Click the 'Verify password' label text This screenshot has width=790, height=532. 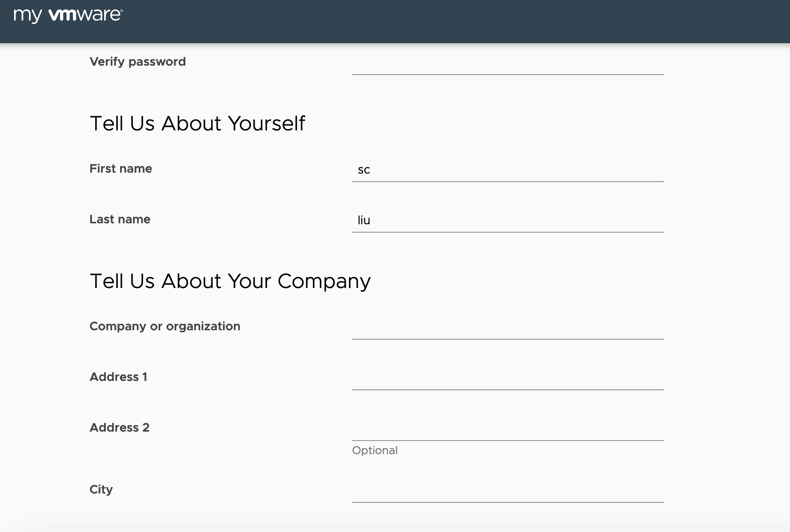tap(137, 62)
